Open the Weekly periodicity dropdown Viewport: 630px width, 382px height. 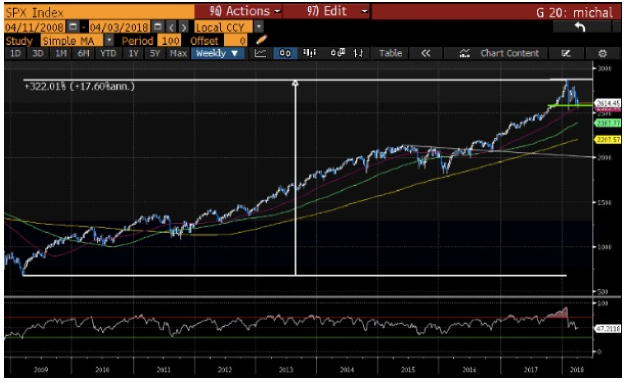tap(217, 53)
